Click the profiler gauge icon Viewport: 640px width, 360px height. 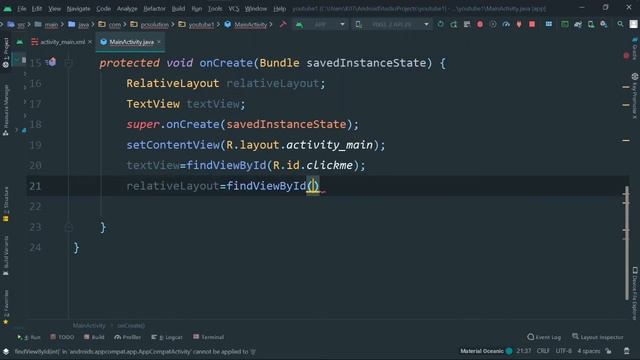[x=506, y=24]
